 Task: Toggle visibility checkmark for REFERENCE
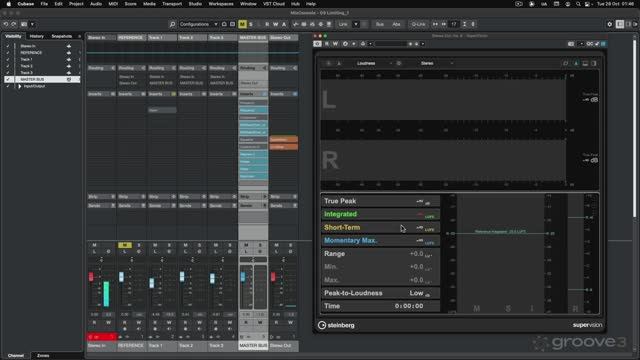pyautogui.click(x=7, y=53)
